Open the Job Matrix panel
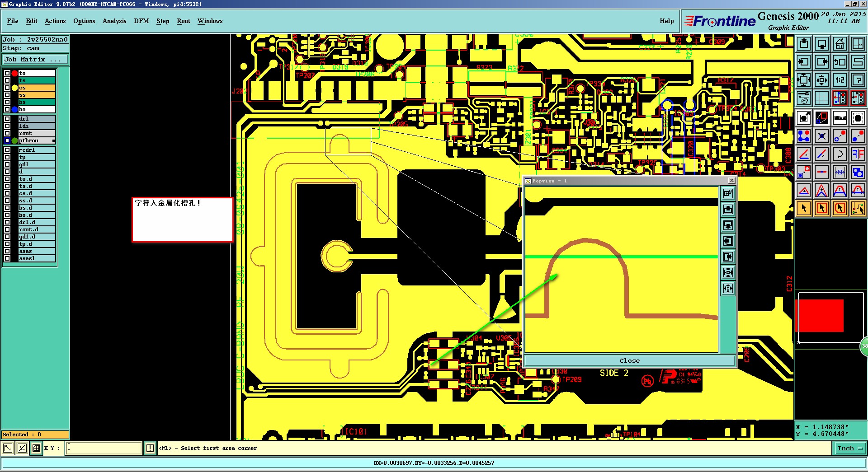Screen dimensions: 868x472 tap(35, 59)
